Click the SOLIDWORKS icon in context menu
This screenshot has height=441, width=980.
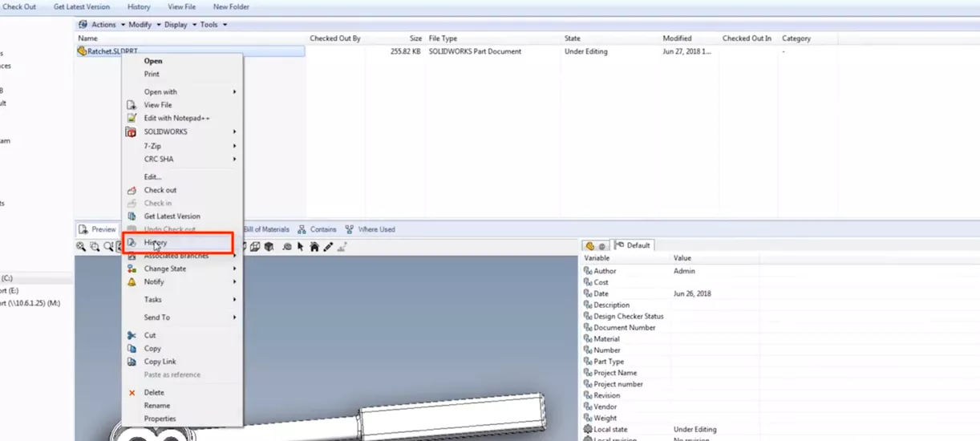132,131
